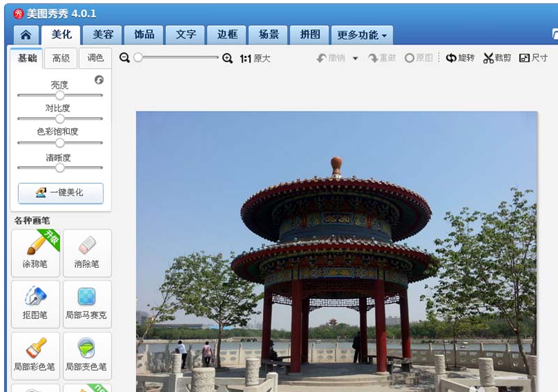This screenshot has width=558, height=392.
Task: Select the 抠图笔 cutout pen tool
Action: (36, 304)
